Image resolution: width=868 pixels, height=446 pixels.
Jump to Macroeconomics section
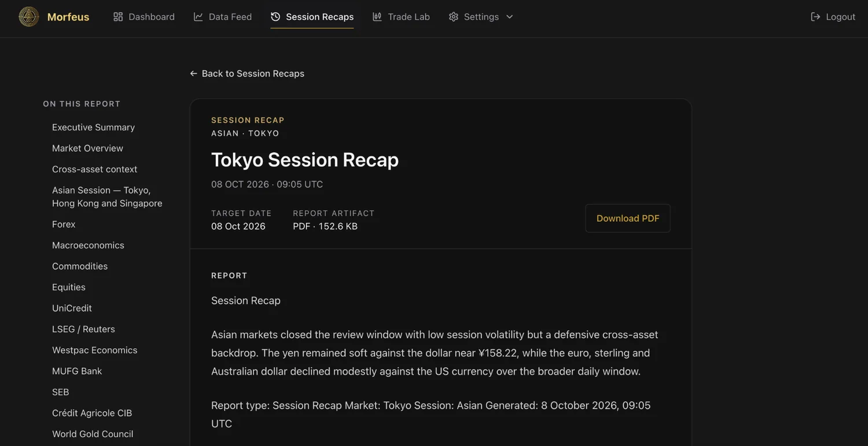click(x=89, y=245)
